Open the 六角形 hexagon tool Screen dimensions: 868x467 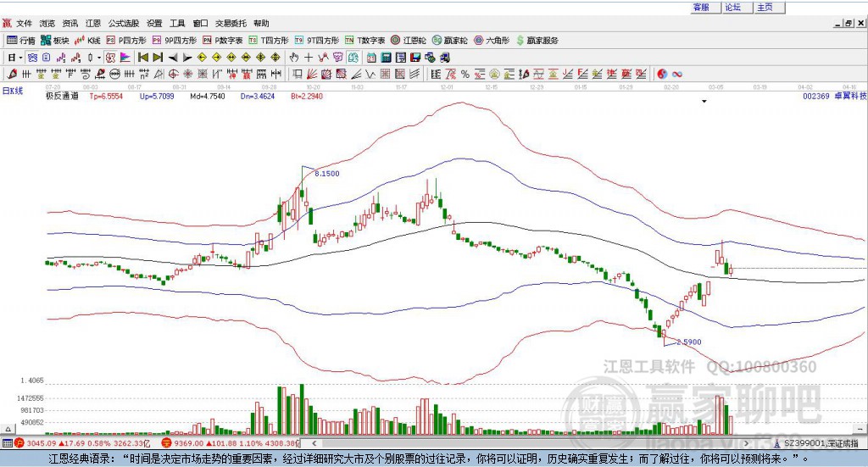[x=492, y=41]
